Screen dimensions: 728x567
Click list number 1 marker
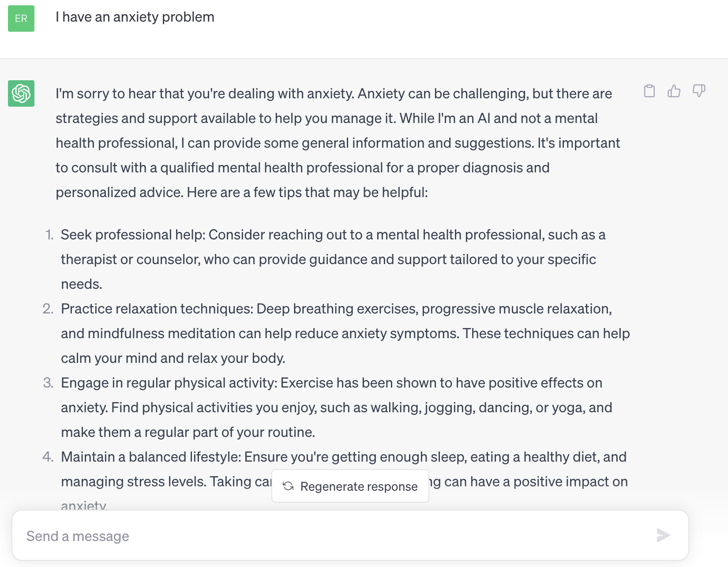49,235
